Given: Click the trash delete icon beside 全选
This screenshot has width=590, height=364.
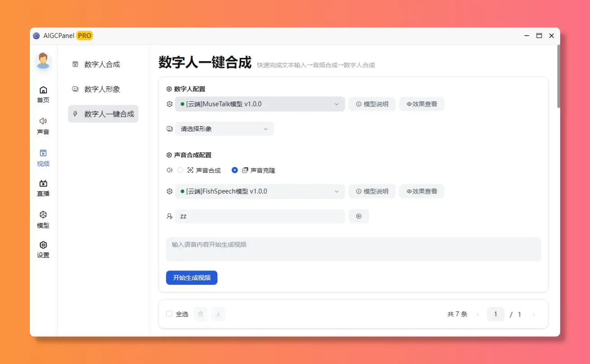Looking at the screenshot, I should (201, 314).
